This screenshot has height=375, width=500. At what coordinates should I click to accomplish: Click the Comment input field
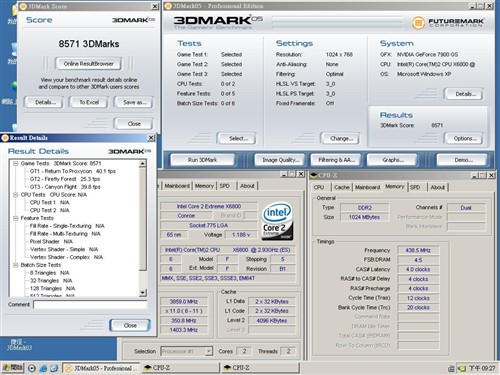(90, 305)
